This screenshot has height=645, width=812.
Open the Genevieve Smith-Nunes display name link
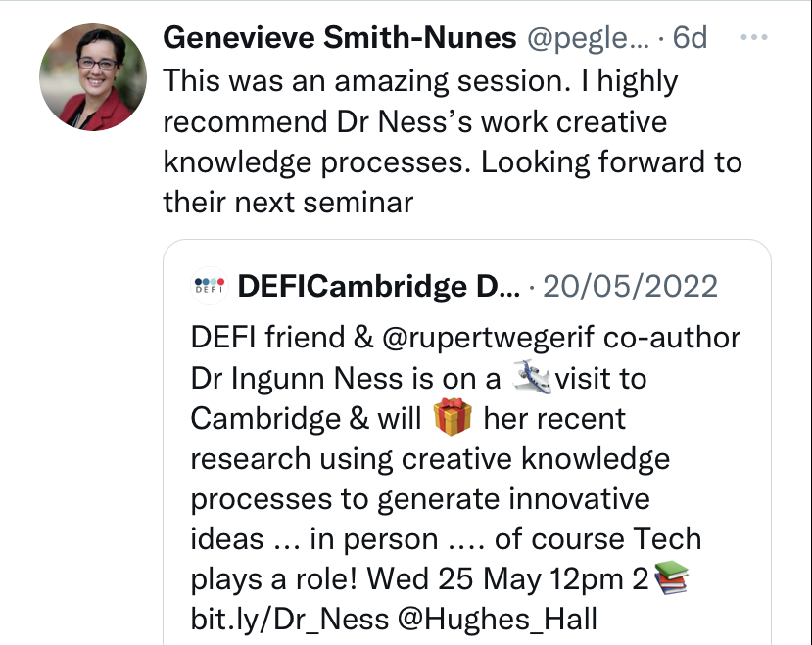click(x=339, y=38)
